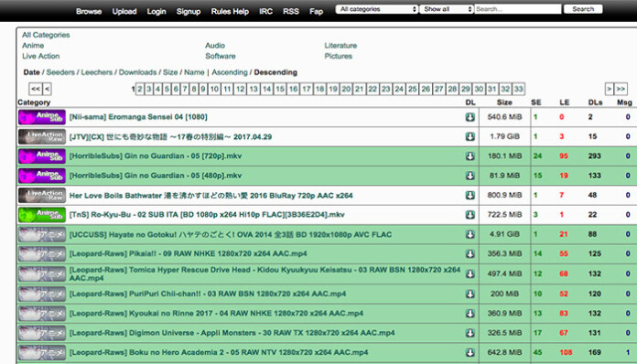This screenshot has width=637, height=364.
Task: Jump to last page with >> button
Action: (x=621, y=89)
